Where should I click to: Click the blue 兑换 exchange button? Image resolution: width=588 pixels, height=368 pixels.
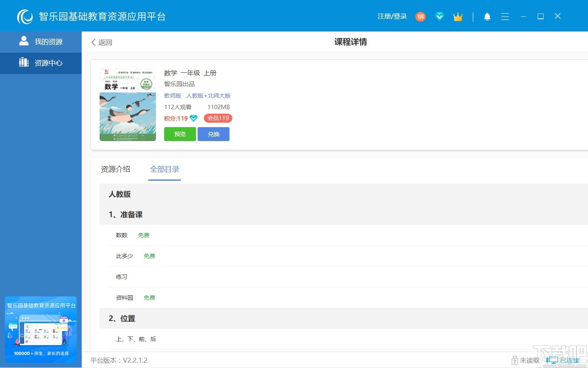pyautogui.click(x=214, y=134)
